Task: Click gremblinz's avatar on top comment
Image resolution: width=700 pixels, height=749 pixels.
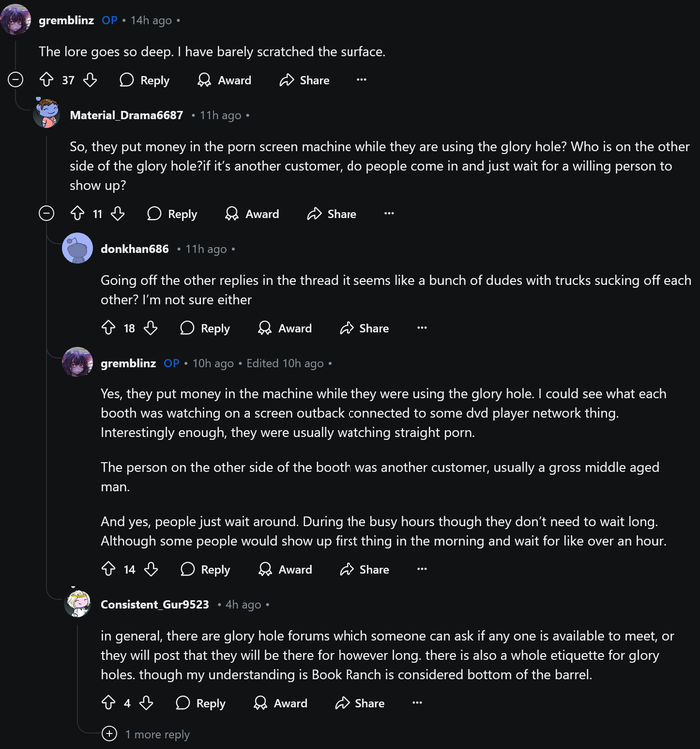Action: click(x=16, y=20)
